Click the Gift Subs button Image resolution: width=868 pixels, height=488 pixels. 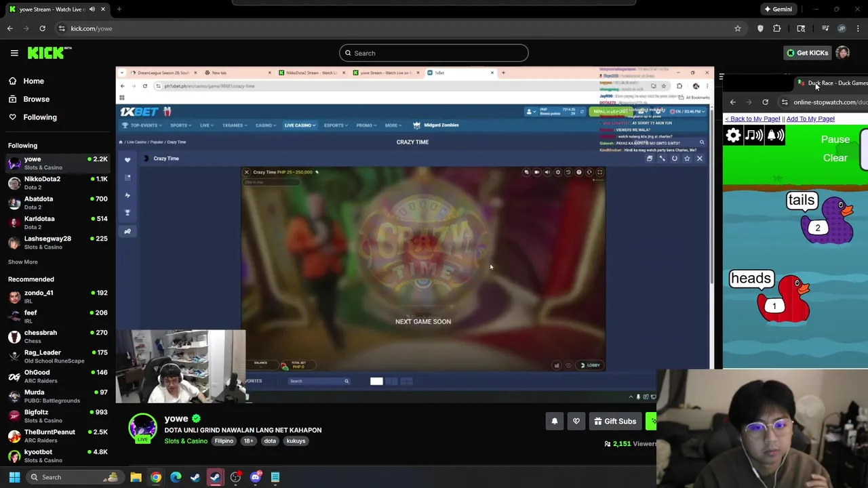(x=615, y=422)
